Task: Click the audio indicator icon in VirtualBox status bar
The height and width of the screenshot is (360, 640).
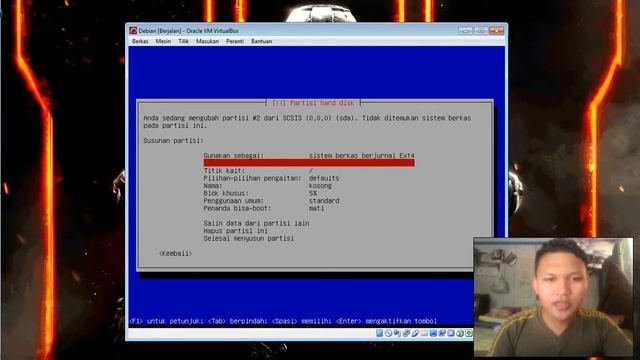Action: [397, 333]
